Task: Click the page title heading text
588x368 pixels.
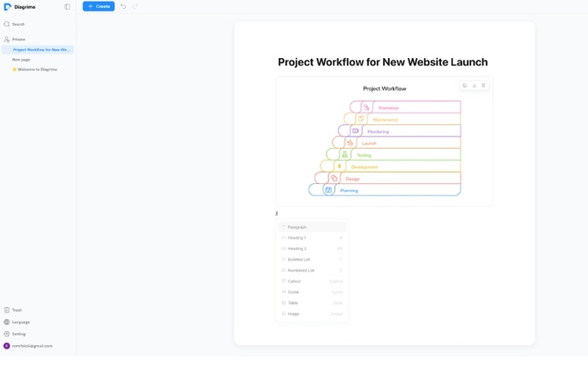Action: point(383,62)
